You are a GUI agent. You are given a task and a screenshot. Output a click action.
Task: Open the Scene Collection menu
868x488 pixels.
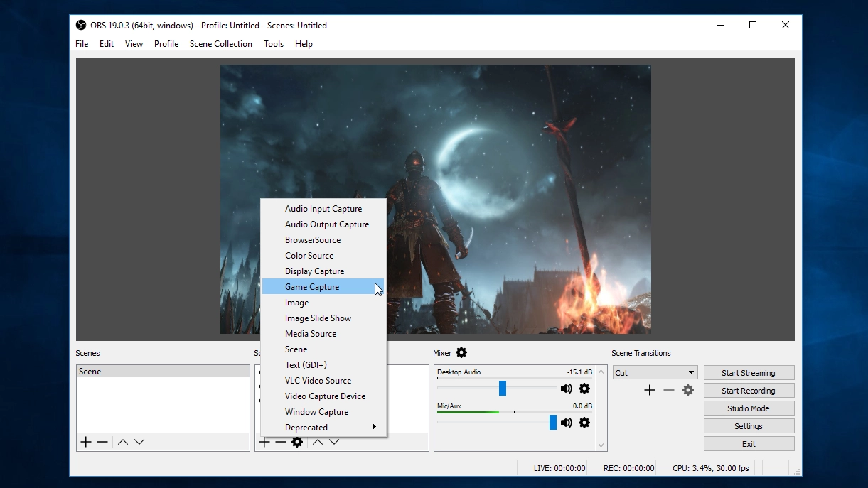221,44
